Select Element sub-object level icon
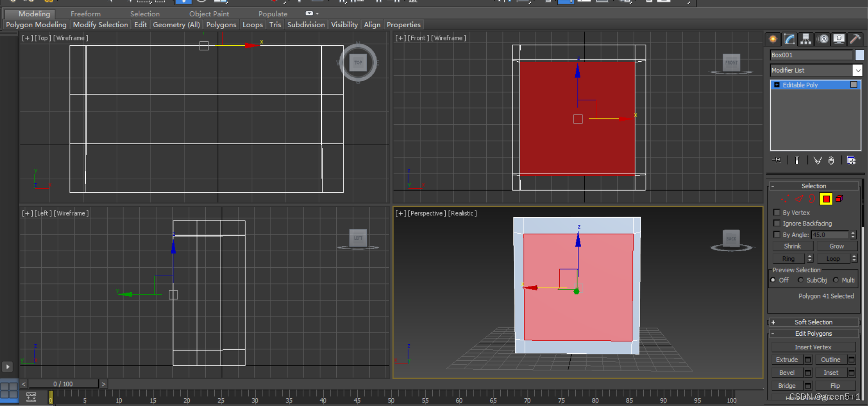The width and height of the screenshot is (868, 406). pos(839,199)
